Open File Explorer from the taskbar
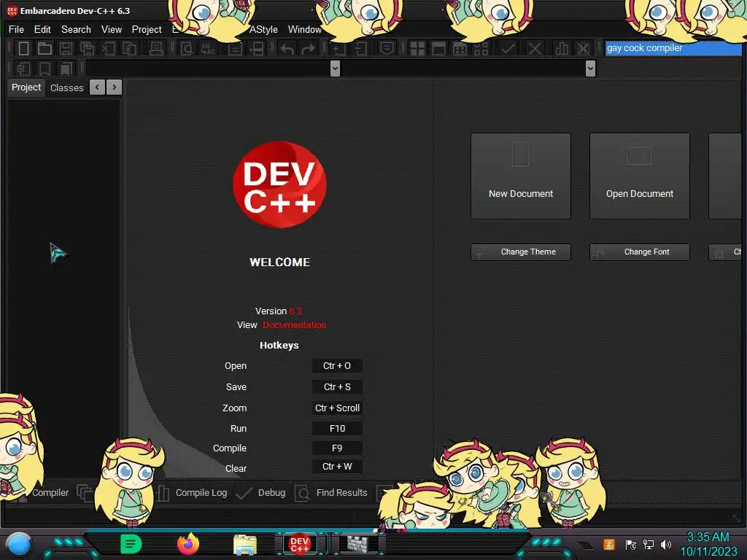This screenshot has width=747, height=560. 245,545
